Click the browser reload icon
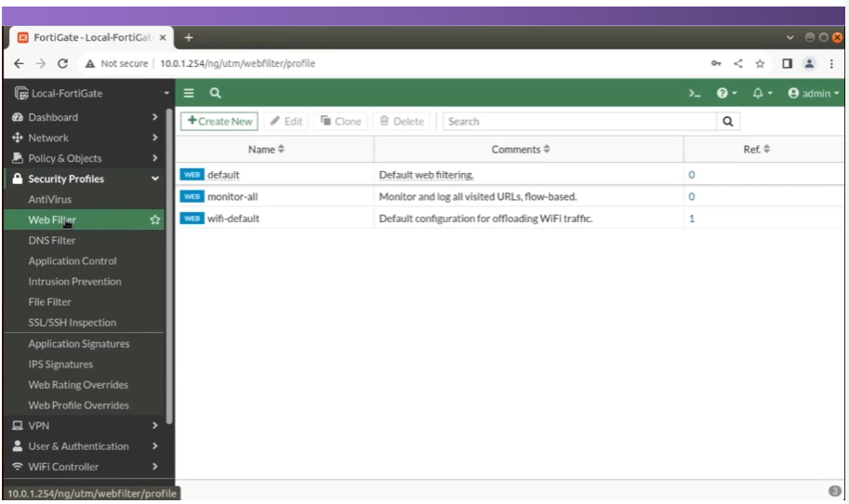Screen dimensions: 849x504 (63, 63)
